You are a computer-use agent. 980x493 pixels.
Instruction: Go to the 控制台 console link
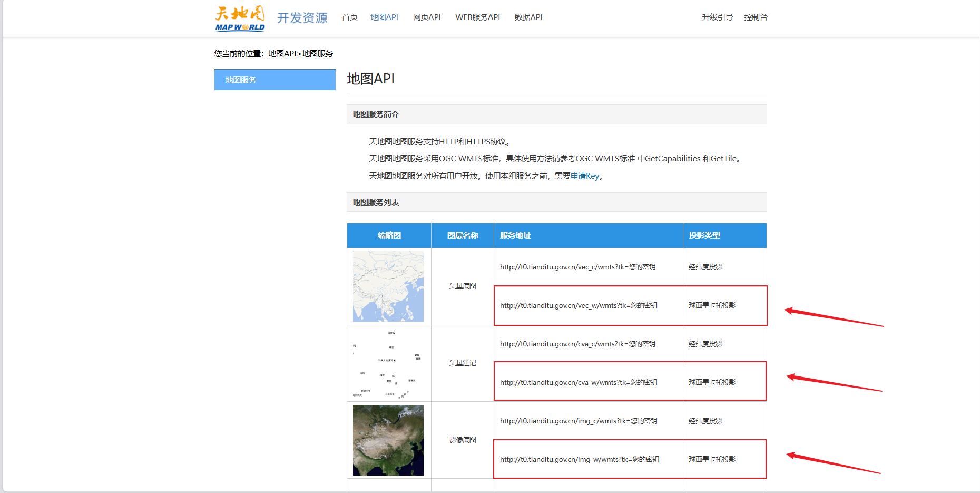click(756, 17)
